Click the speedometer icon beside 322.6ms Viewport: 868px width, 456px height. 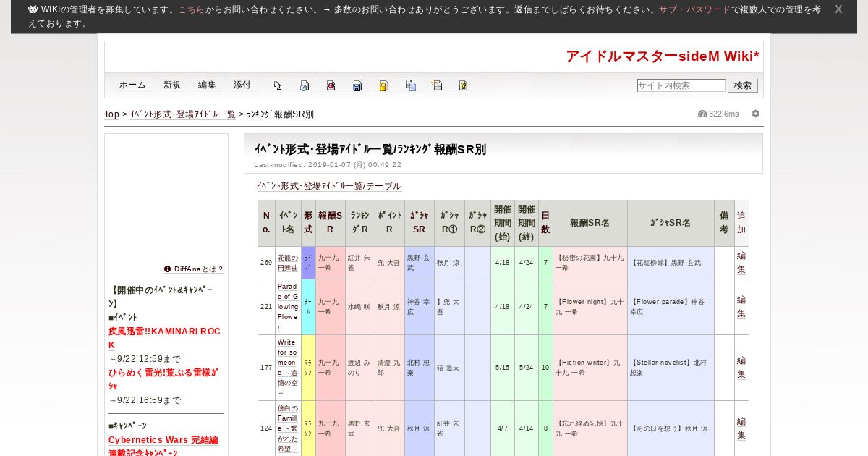point(702,114)
